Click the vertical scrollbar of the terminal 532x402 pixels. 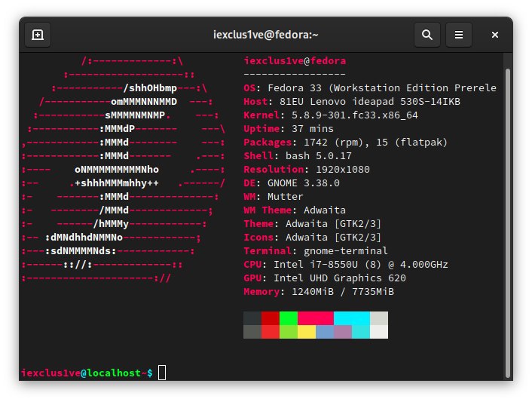(508, 222)
